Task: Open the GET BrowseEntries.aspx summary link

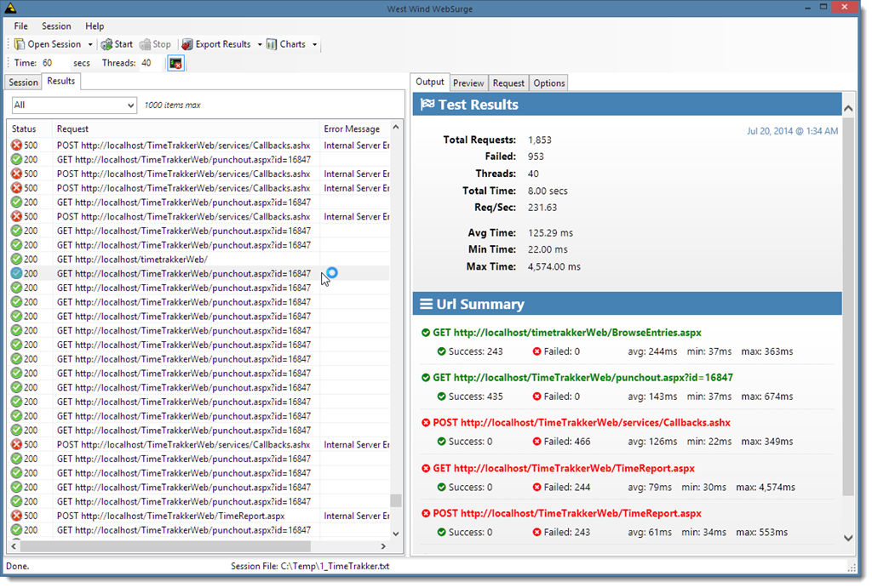Action: point(567,333)
